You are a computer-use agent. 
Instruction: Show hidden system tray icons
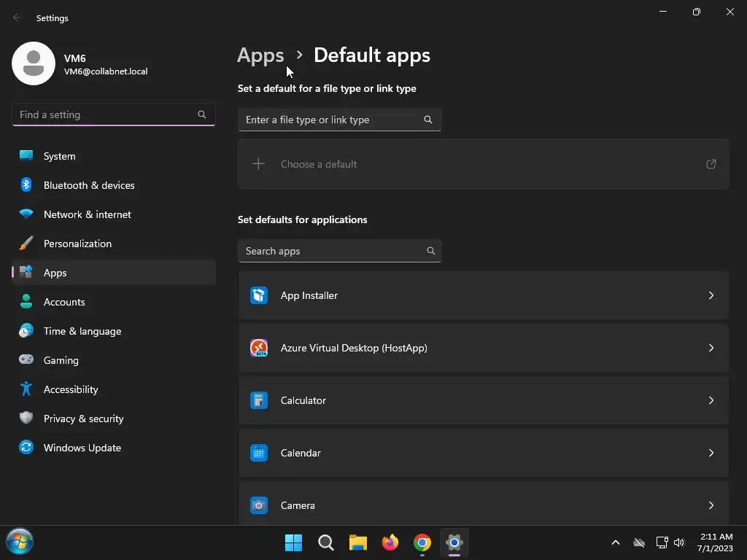pos(615,542)
